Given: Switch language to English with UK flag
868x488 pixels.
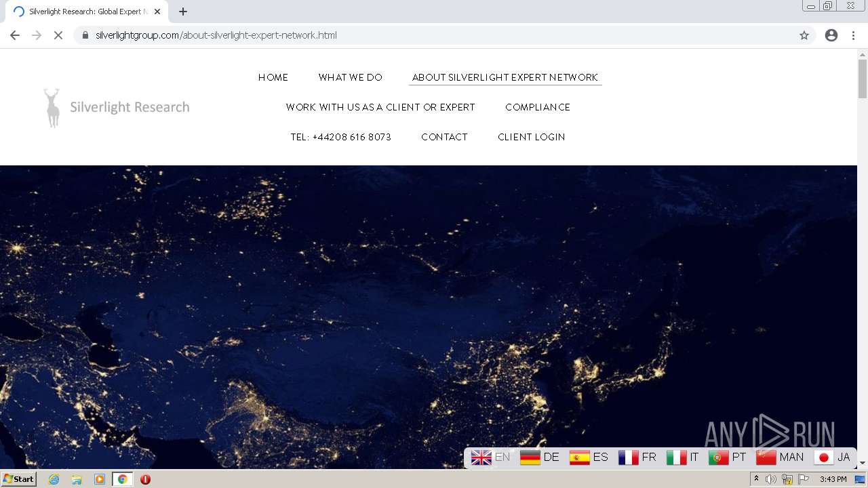Looking at the screenshot, I should (490, 457).
